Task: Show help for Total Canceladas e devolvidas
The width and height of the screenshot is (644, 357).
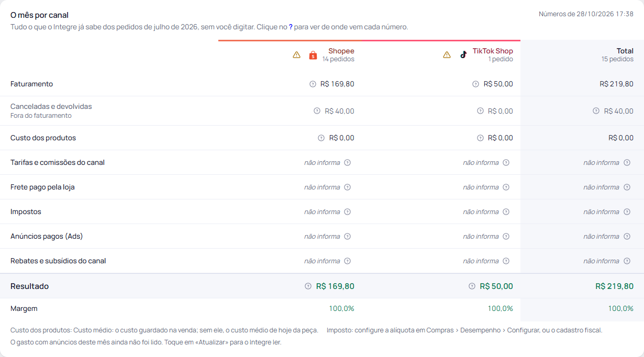Action: click(596, 111)
